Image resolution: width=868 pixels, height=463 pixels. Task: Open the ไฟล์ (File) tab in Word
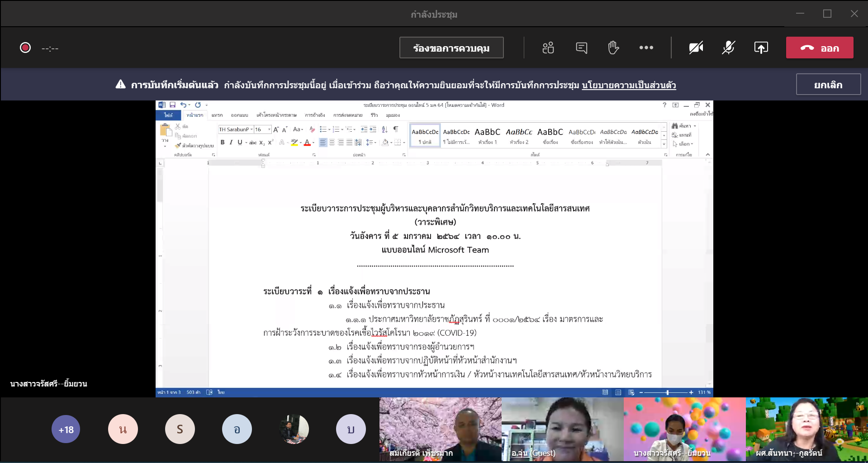tap(168, 115)
